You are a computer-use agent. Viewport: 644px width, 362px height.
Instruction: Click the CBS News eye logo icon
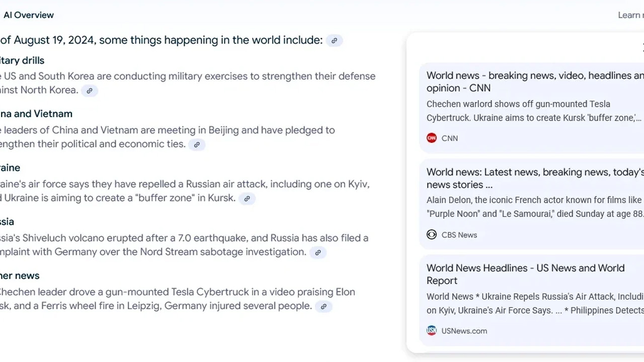[432, 235]
